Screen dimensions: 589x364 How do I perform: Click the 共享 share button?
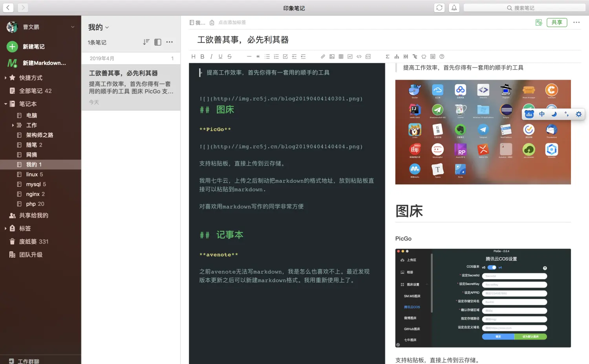pyautogui.click(x=557, y=22)
